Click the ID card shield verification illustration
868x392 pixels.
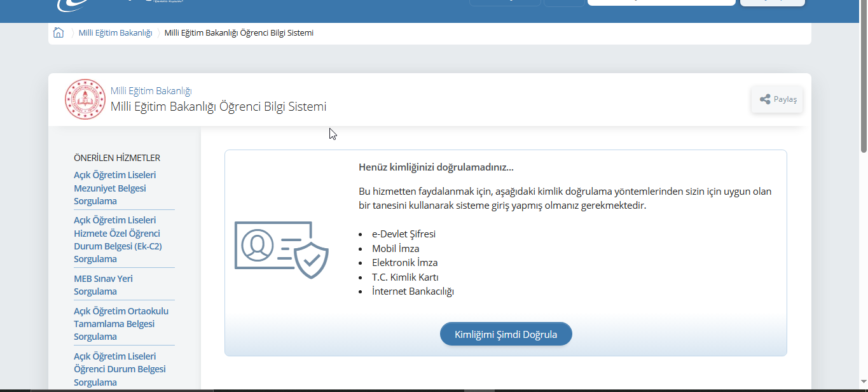coord(282,249)
